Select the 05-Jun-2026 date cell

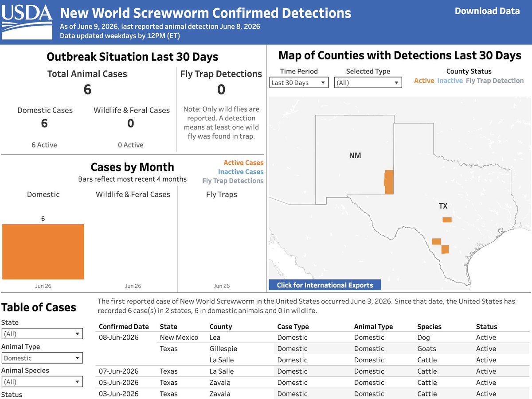click(x=119, y=383)
